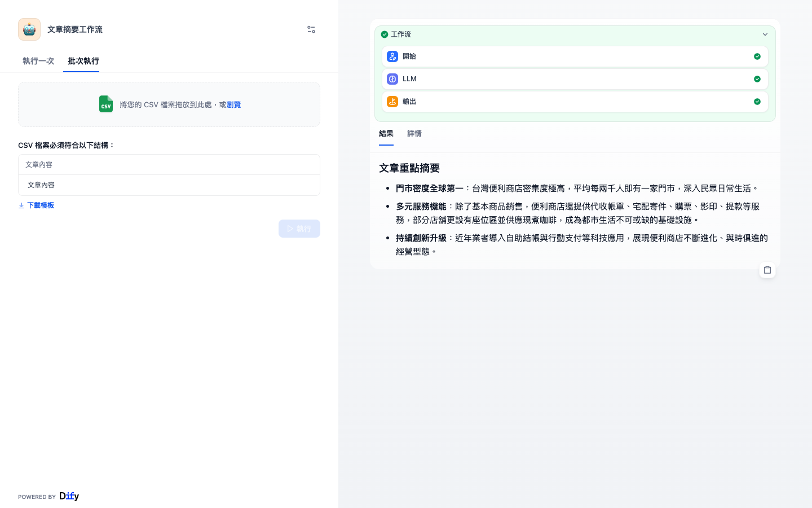
Task: Click CSV 檔案必須符合以下結構 label
Action: [67, 146]
